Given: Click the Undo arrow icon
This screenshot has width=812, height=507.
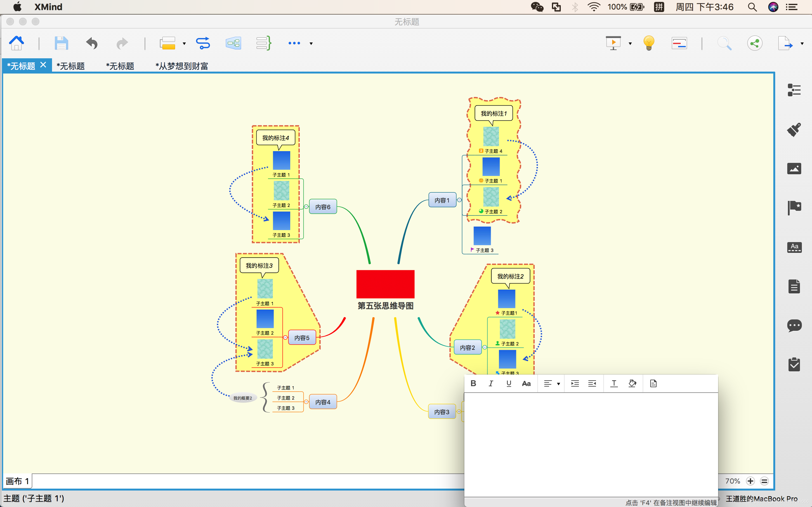Looking at the screenshot, I should coord(92,43).
